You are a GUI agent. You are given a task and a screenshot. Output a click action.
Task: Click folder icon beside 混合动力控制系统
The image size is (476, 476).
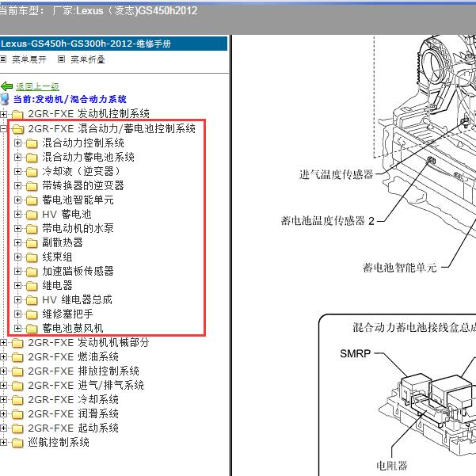pyautogui.click(x=32, y=143)
